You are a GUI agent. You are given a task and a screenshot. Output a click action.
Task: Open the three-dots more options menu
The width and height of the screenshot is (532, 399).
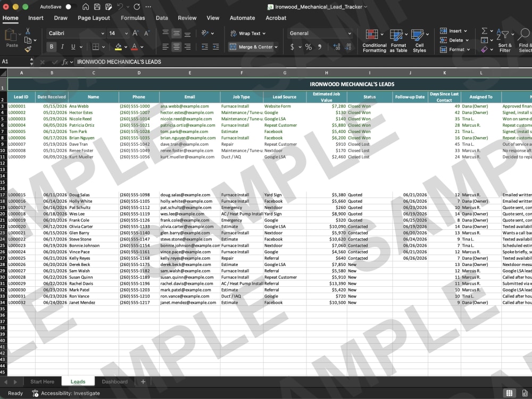(148, 7)
